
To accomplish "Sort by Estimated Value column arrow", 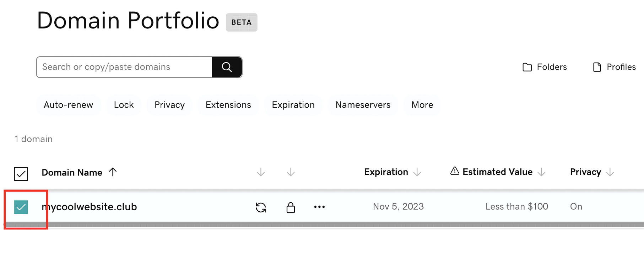I will 541,172.
